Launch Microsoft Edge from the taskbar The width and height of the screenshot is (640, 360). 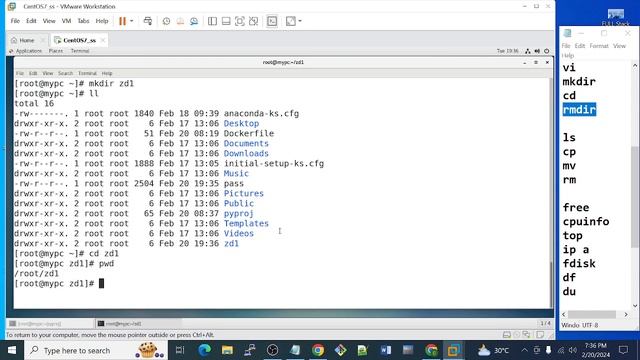204,350
